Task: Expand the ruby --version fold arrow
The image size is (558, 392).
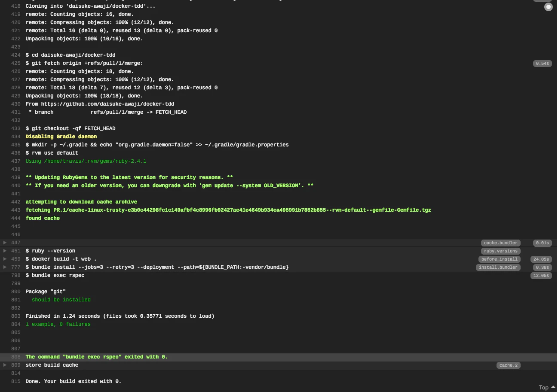Action: (x=5, y=251)
